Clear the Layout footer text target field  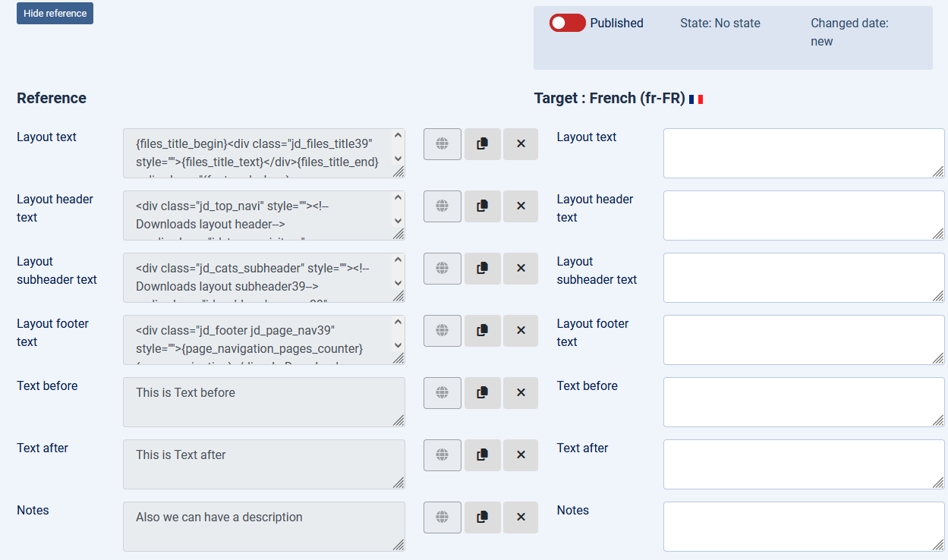pyautogui.click(x=521, y=331)
